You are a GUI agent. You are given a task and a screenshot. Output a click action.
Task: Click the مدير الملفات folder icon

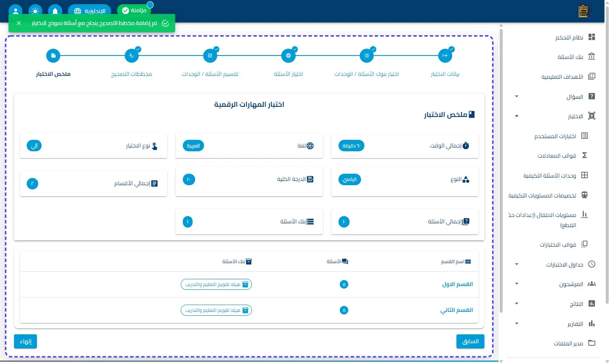[592, 343]
